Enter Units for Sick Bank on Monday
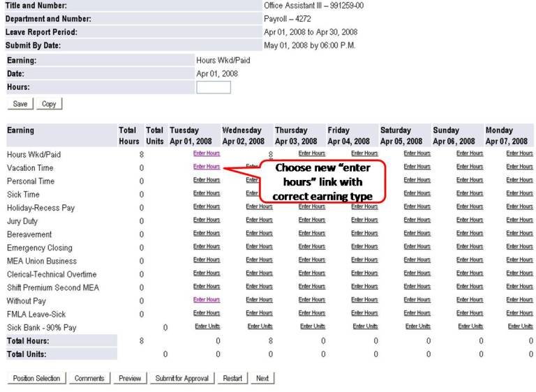Viewport: 536px width, 392px height. [x=521, y=326]
